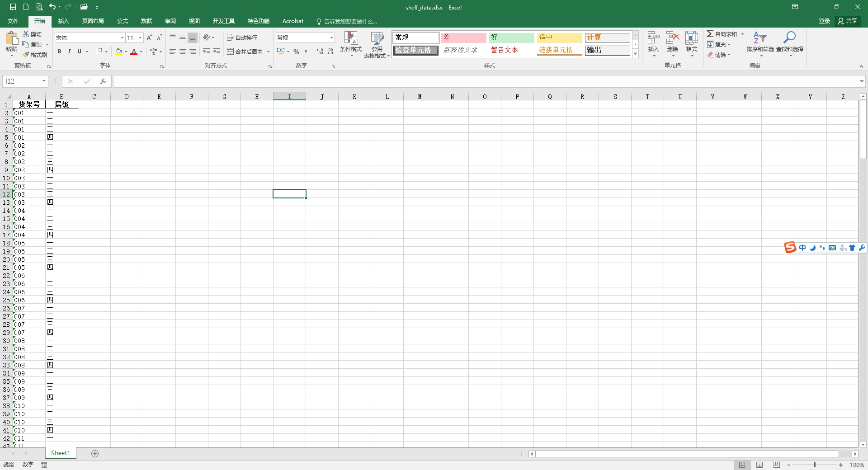Select cell B1 with header 层级
Screen dimensions: 868x470
(x=61, y=104)
